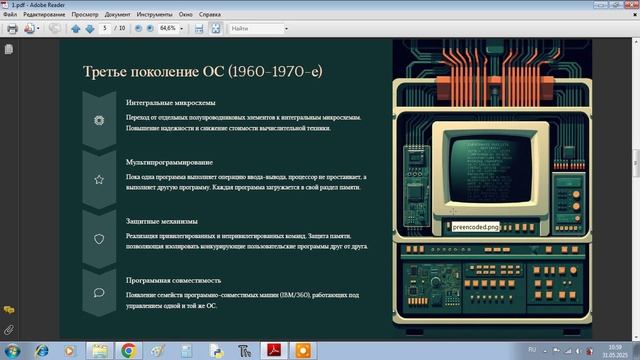This screenshot has height=360, width=640.
Task: Click the speech bubble icon beside Программная совместимость
Action: [x=99, y=293]
